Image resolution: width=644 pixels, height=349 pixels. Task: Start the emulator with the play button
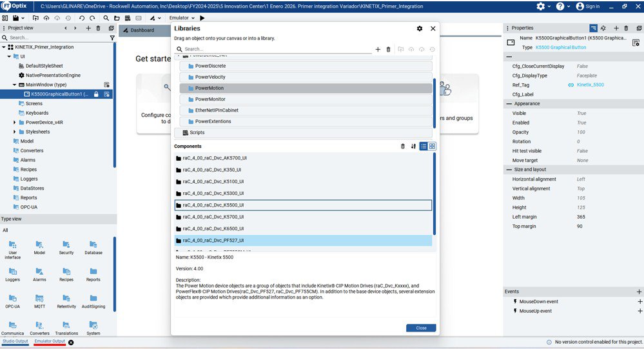(x=202, y=18)
